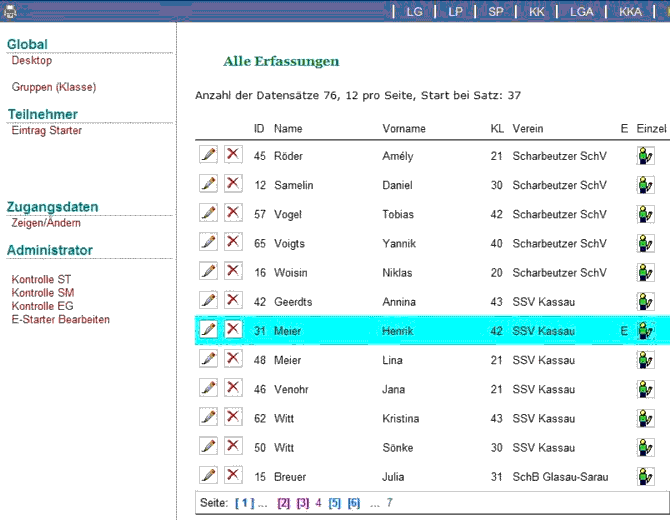Screen dimensions: 670x520
Task: Switch to the LG tab
Action: click(414, 12)
